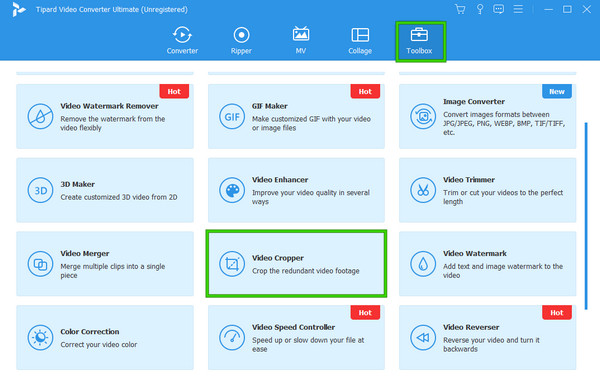This screenshot has width=600, height=378.
Task: Select the 3D Maker icon
Action: pyautogui.click(x=40, y=190)
